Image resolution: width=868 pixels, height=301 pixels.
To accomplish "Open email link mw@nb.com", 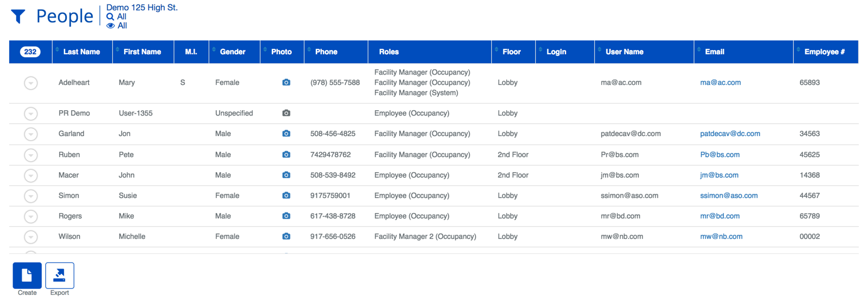I will point(722,237).
